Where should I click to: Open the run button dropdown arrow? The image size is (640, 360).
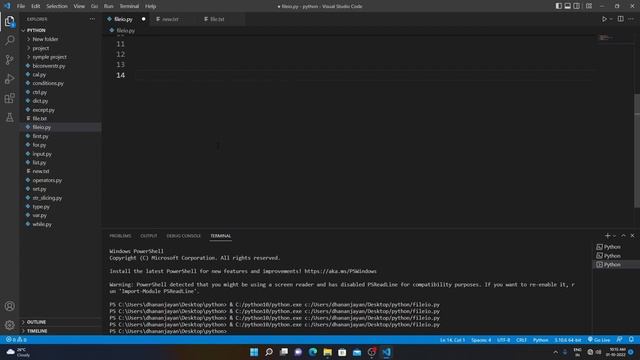pos(611,19)
